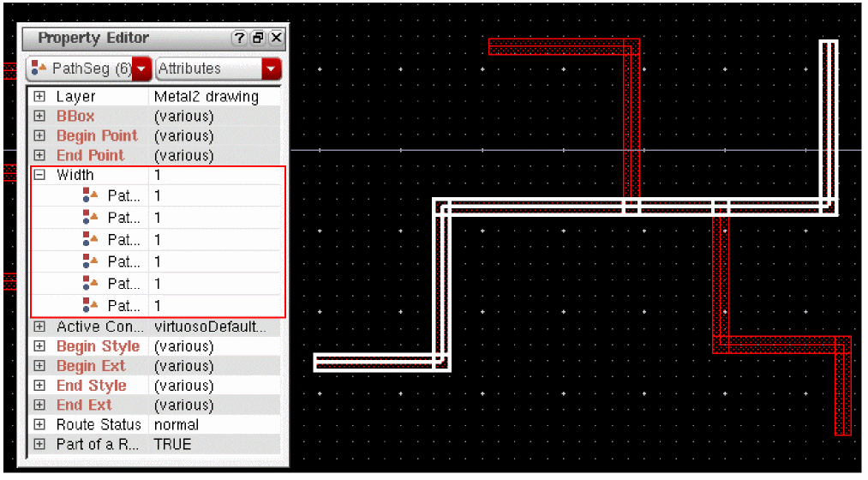Click the Begin Point value '(various)'
The width and height of the screenshot is (868, 480).
[x=183, y=135]
